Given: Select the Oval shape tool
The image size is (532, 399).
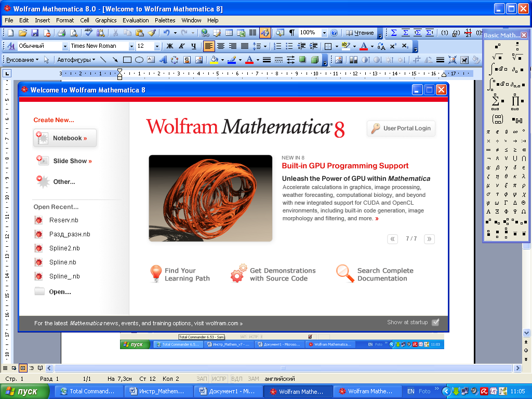Looking at the screenshot, I should coord(139,60).
